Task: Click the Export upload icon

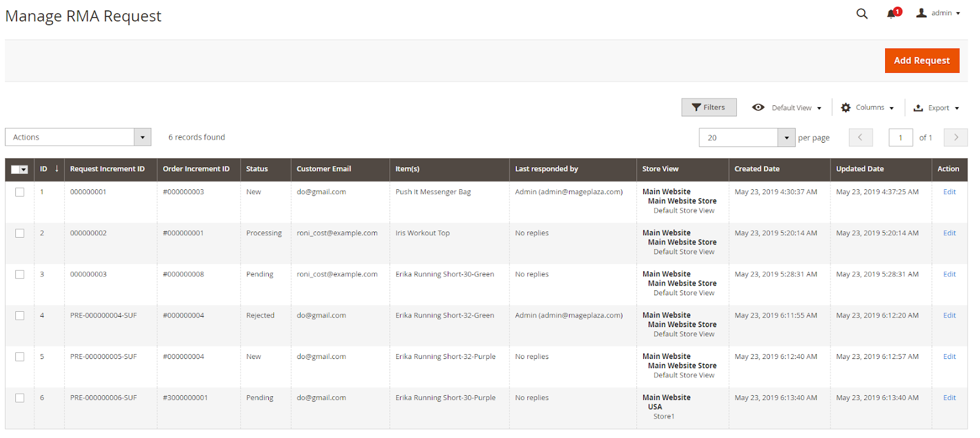Action: (x=918, y=108)
